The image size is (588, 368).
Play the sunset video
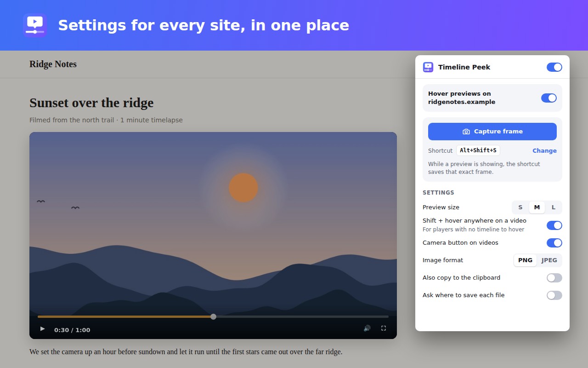click(x=42, y=329)
